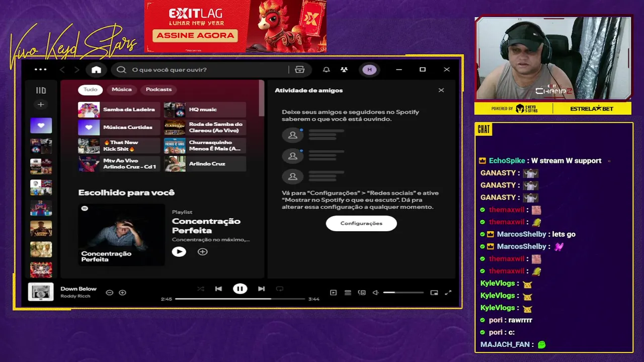The width and height of the screenshot is (644, 362).
Task: Go forward with the right arrow
Action: (77, 70)
